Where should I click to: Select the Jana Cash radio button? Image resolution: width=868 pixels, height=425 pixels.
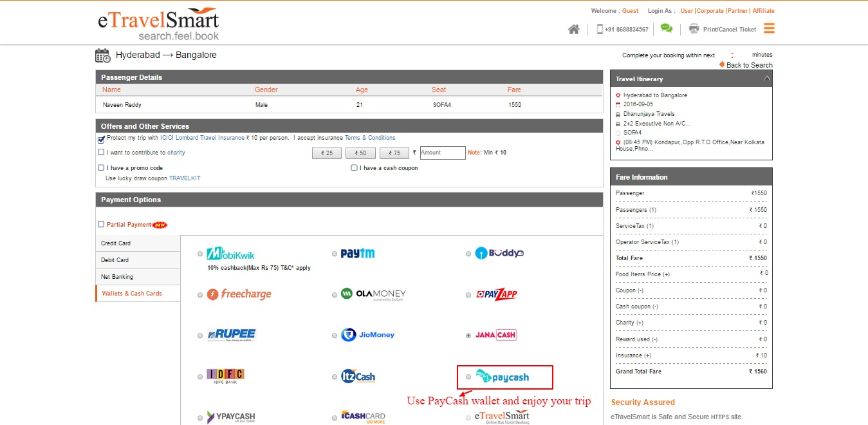(468, 335)
